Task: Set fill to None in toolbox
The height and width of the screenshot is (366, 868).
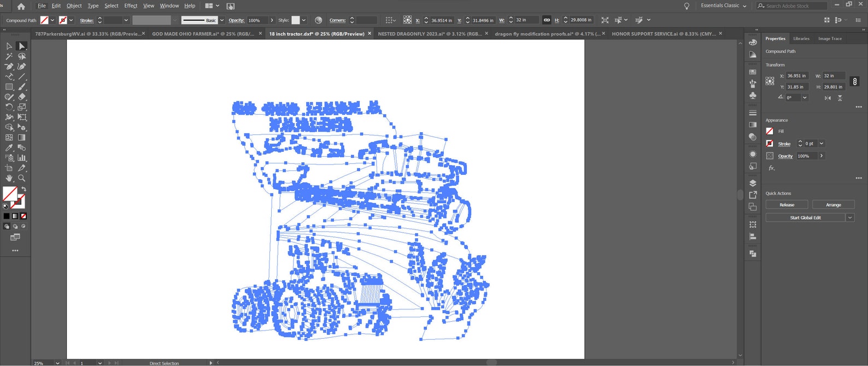Action: (24, 216)
